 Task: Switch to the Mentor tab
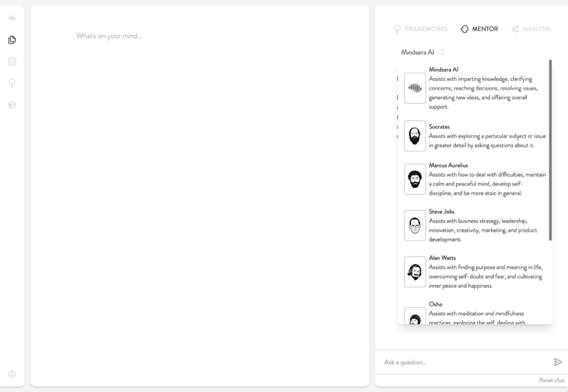[479, 29]
